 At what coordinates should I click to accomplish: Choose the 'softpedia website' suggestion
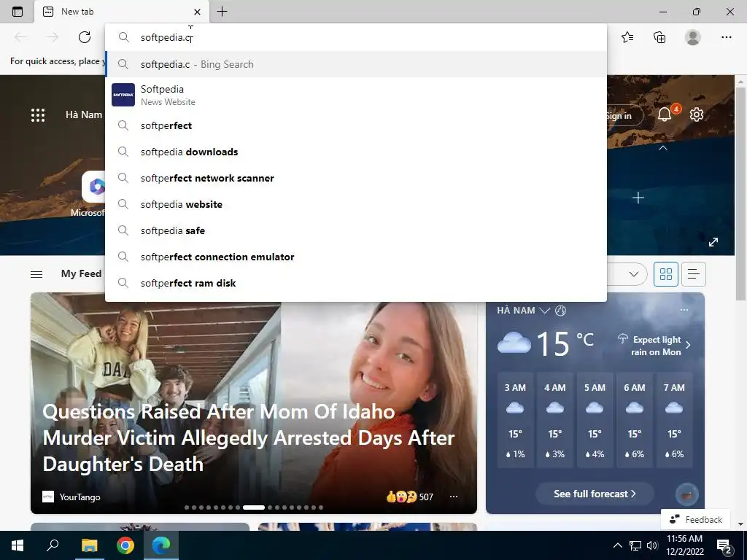point(356,204)
